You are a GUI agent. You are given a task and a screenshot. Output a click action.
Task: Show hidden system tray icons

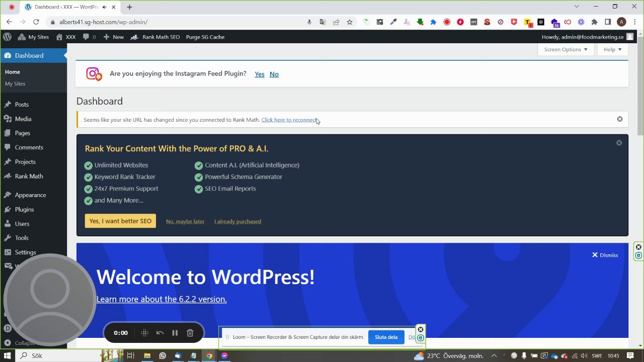494,355
